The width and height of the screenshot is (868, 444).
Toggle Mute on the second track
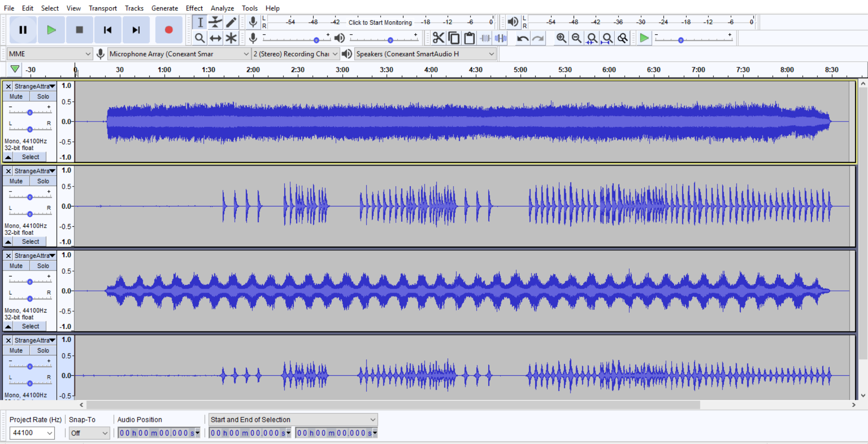tap(16, 181)
